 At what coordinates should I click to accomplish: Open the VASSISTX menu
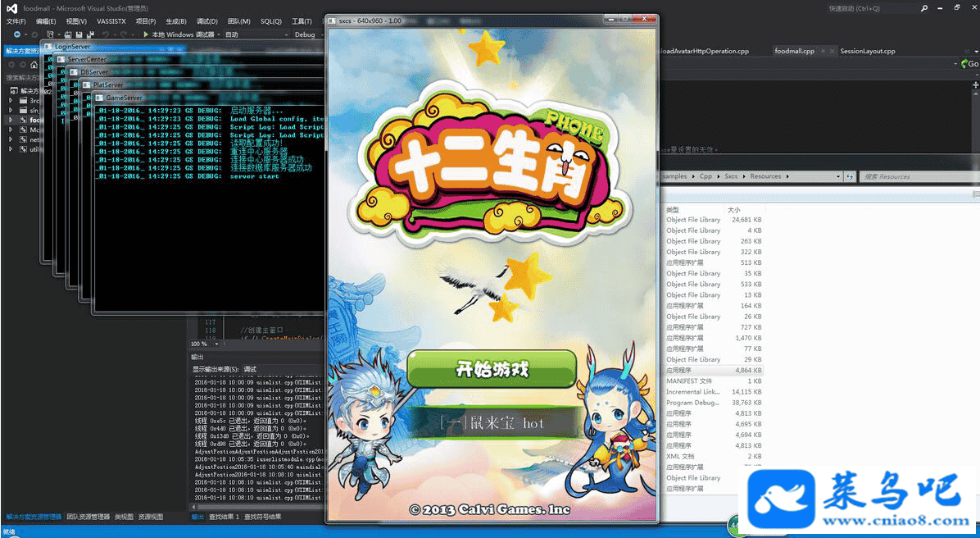[x=111, y=21]
